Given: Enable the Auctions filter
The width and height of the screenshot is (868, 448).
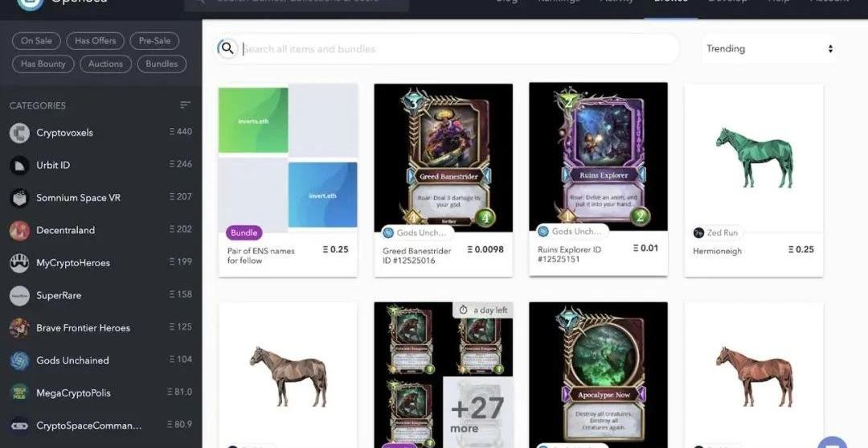Looking at the screenshot, I should [x=105, y=64].
